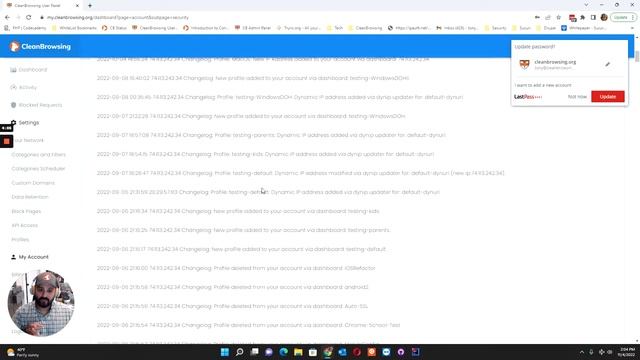Open Microsoft Store from the taskbar
Viewport: 640px width, 360px height.
313,352
